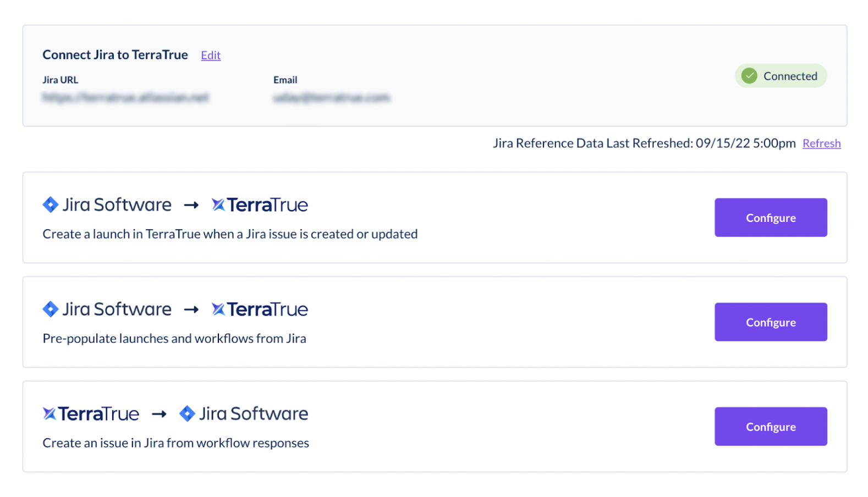Click the arrow icon in the pre-populate card

click(x=191, y=310)
